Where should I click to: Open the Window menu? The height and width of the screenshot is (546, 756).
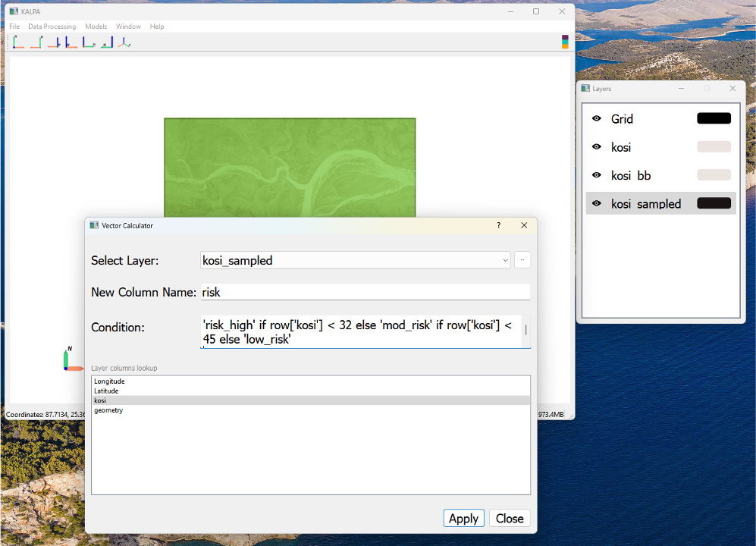[x=128, y=26]
